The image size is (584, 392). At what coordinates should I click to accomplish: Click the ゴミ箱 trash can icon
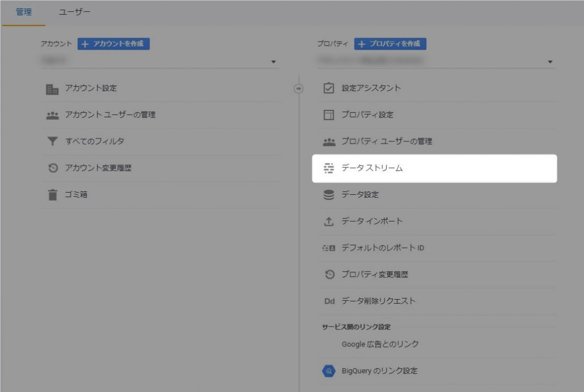[x=52, y=195]
